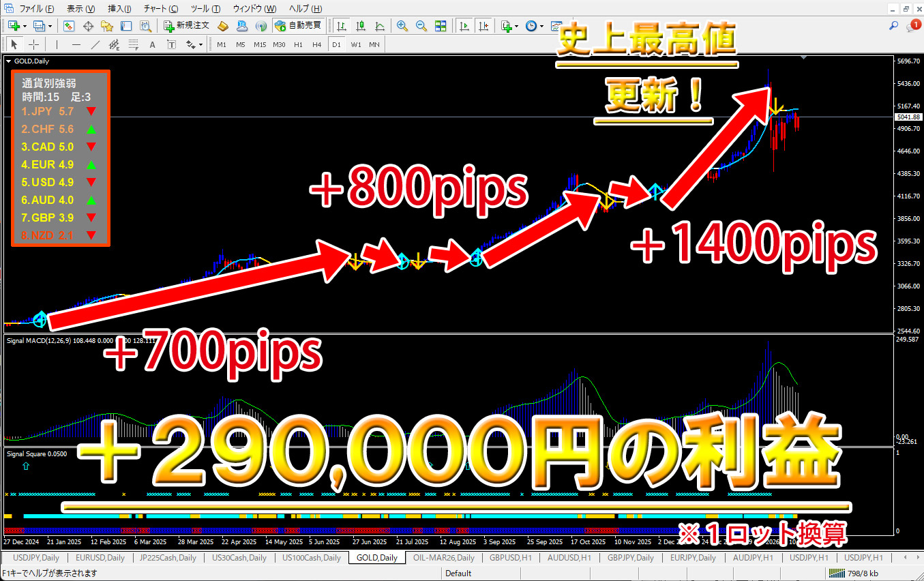The image size is (924, 581).
Task: Open the Navigator favorites star icon
Action: point(107,26)
